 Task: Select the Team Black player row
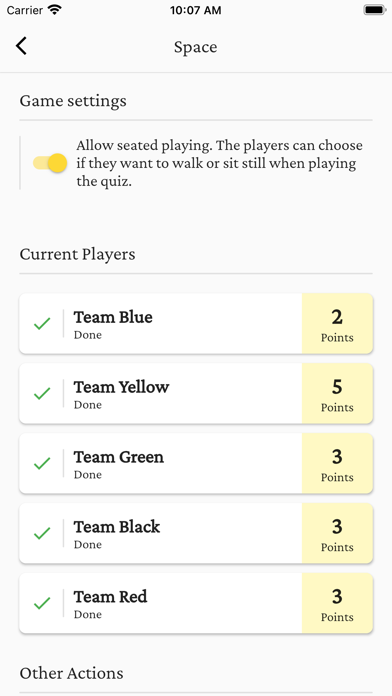(x=196, y=533)
